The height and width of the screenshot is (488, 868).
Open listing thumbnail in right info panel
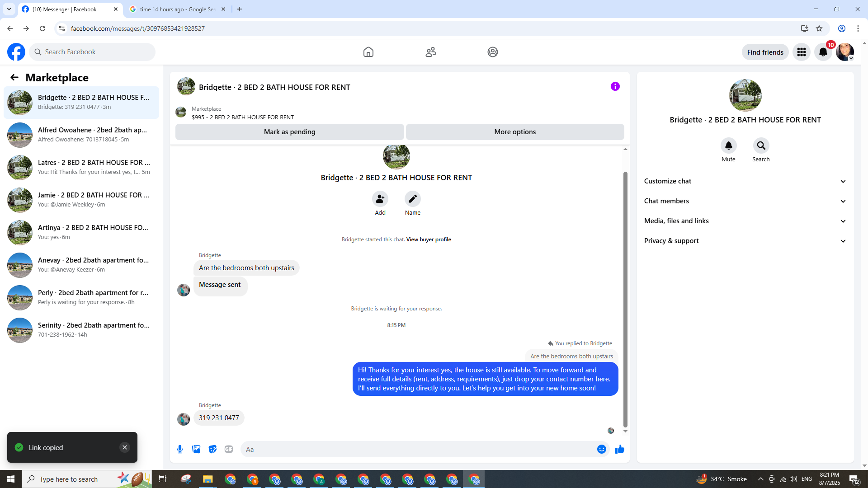[x=745, y=95]
